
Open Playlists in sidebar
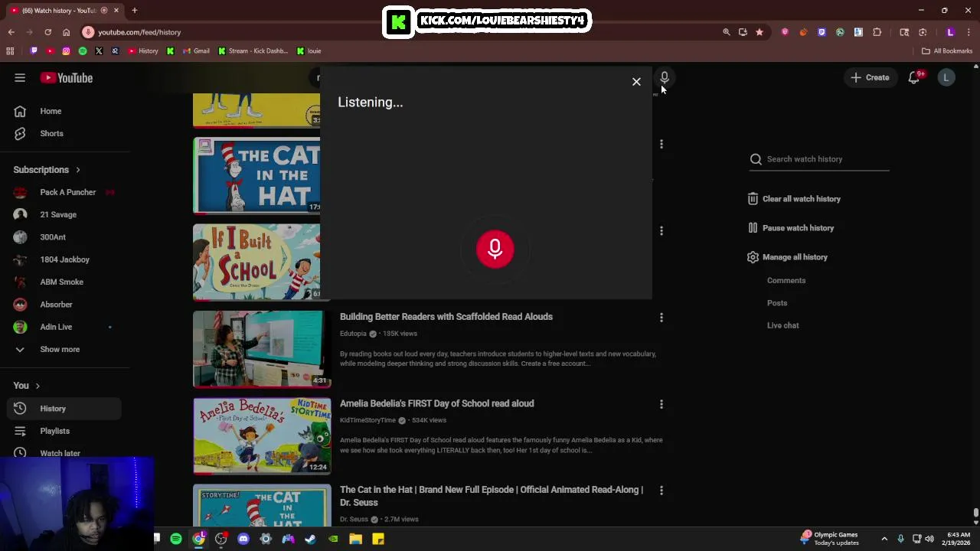[65, 431]
